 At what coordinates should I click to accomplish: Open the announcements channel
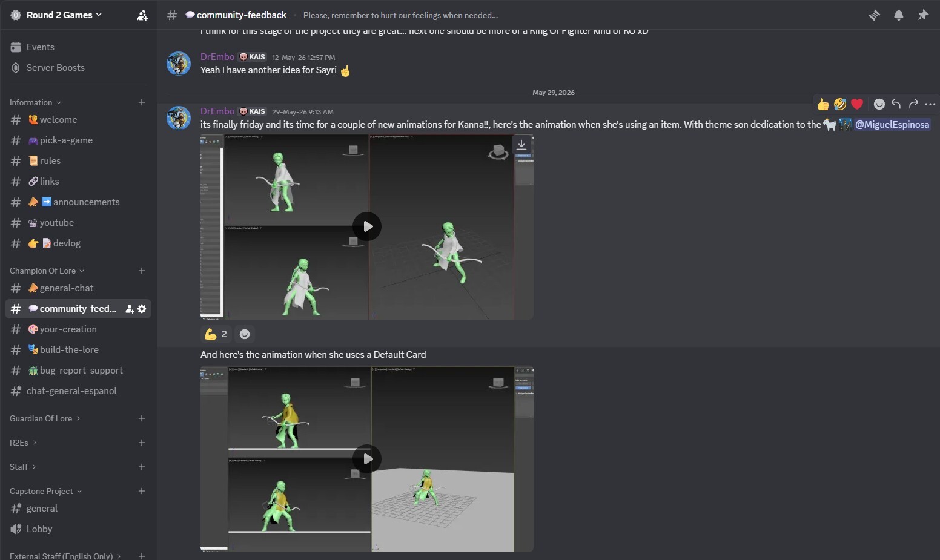click(x=78, y=202)
